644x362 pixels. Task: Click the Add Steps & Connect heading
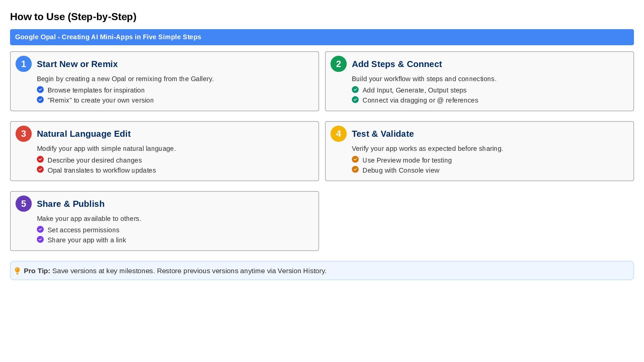pyautogui.click(x=396, y=64)
